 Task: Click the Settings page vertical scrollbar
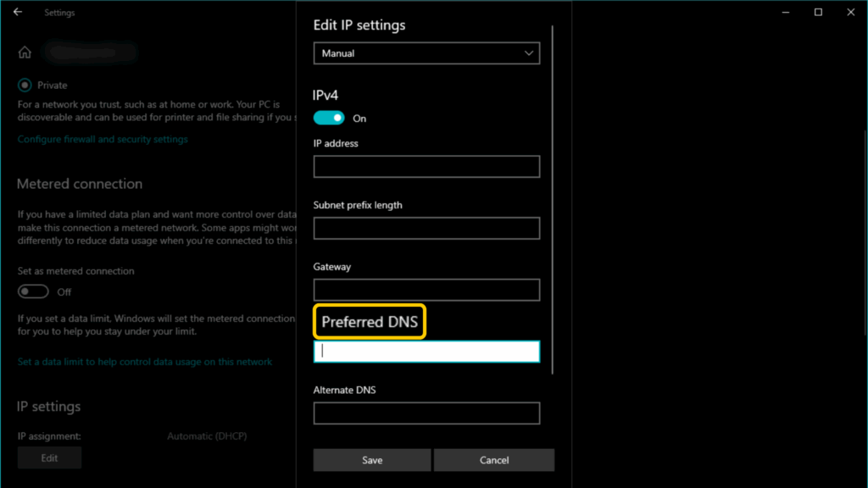(865, 232)
